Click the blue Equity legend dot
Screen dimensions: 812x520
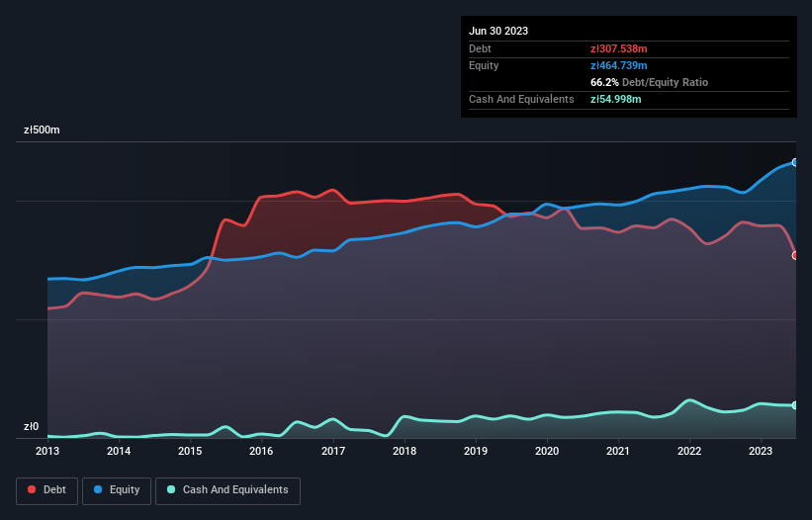pyautogui.click(x=98, y=489)
